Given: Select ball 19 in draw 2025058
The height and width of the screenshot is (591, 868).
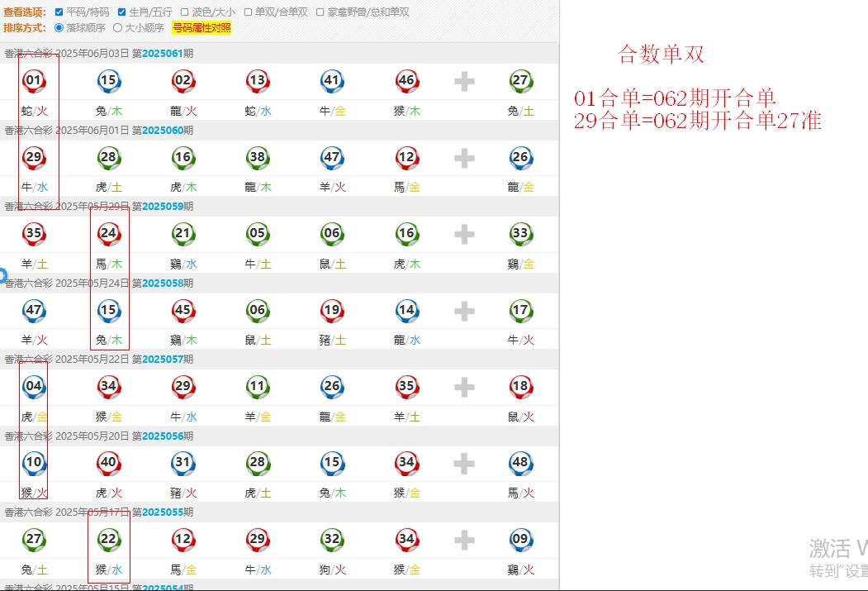Looking at the screenshot, I should 332,310.
